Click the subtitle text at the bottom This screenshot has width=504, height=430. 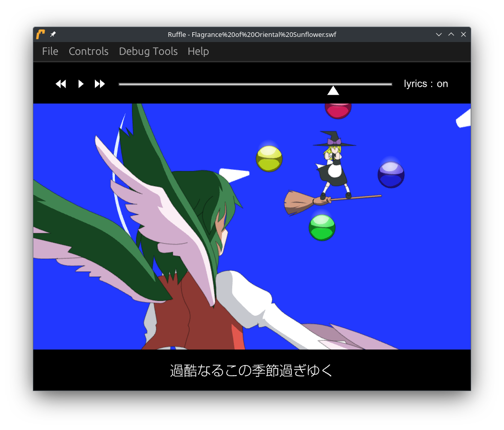point(251,370)
